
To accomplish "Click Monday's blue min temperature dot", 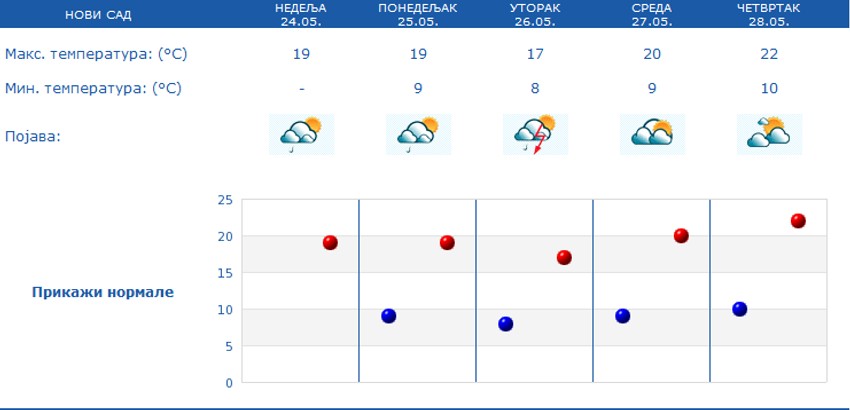I will [x=389, y=316].
